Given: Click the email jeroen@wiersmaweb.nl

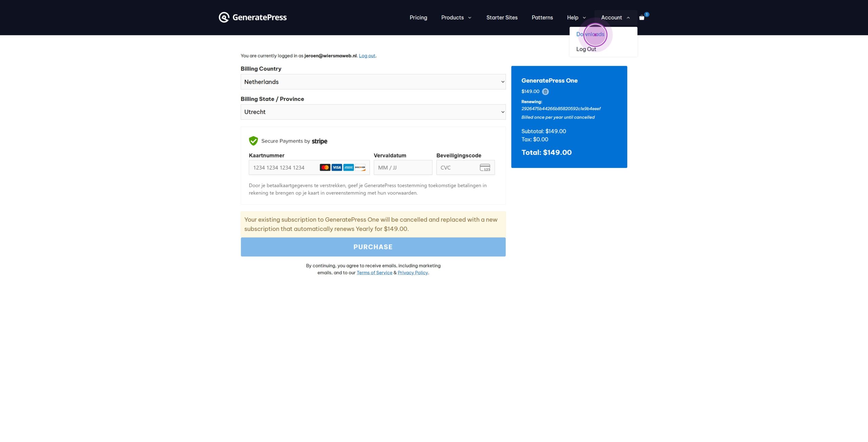Looking at the screenshot, I should click(x=331, y=56).
